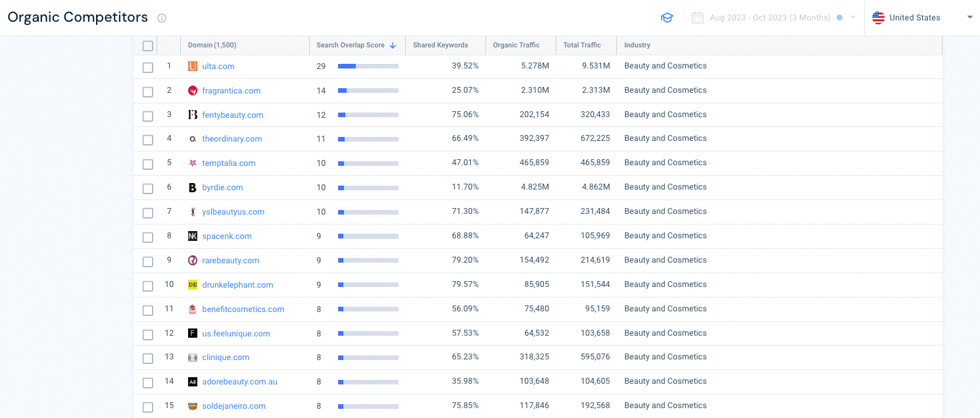Tick the temptalia.com row checkbox
Image resolution: width=980 pixels, height=418 pixels.
[x=148, y=165]
